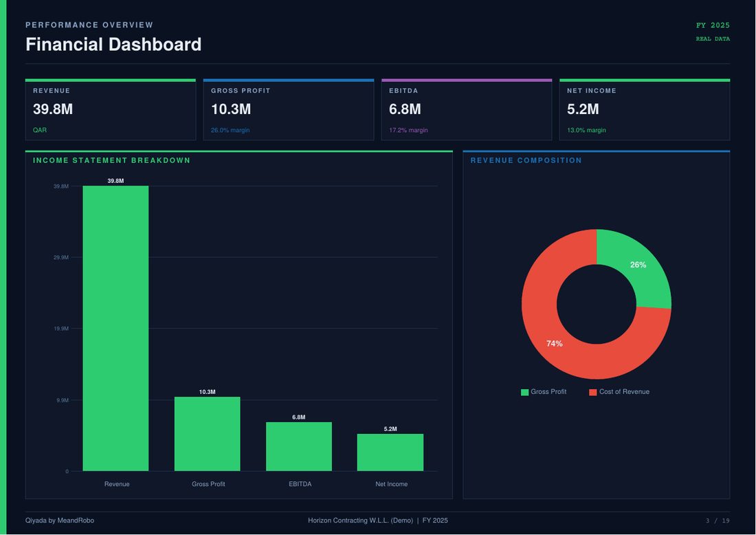Click the "Horizon Contracting W.L.L. (Demo)" footer text
Image resolution: width=756 pixels, height=535 pixels.
(361, 521)
